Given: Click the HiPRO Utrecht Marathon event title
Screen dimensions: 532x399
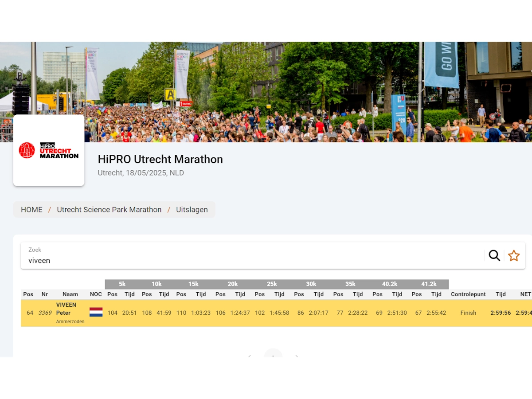Looking at the screenshot, I should 160,159.
